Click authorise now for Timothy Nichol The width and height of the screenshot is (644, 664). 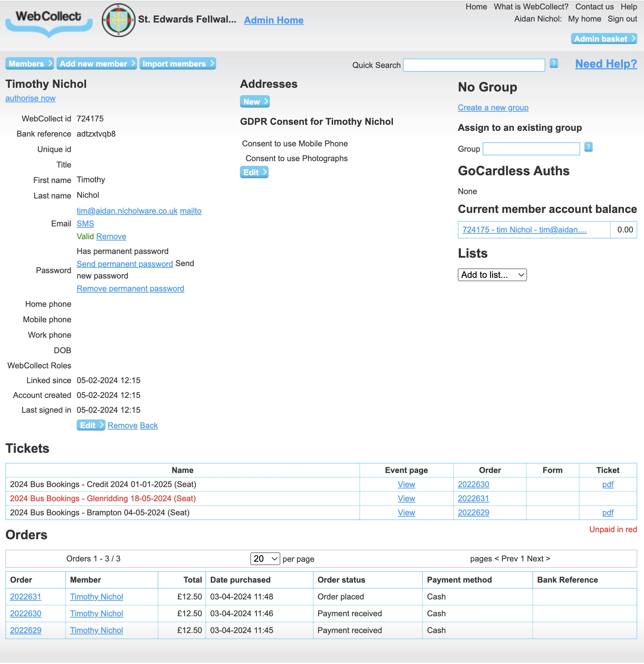pos(30,98)
